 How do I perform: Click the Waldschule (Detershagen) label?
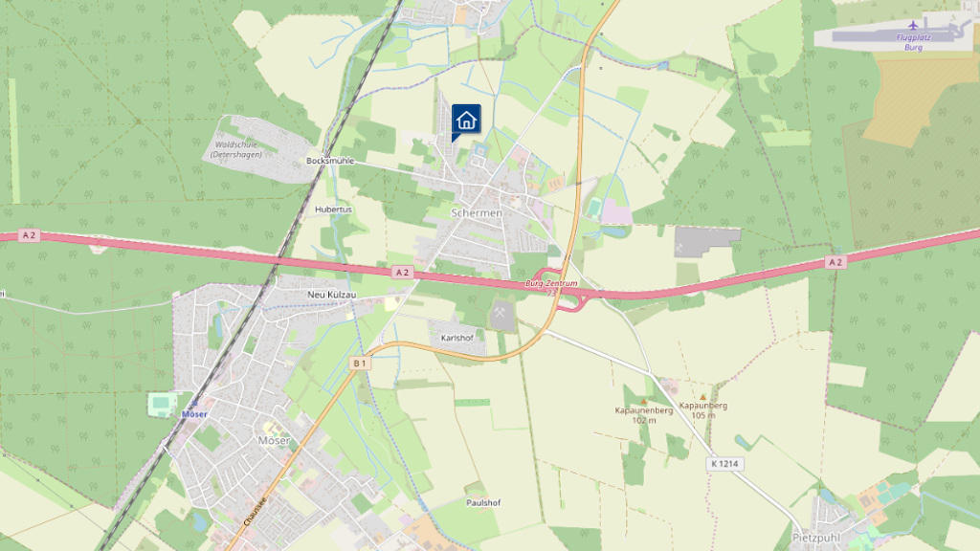tap(236, 149)
